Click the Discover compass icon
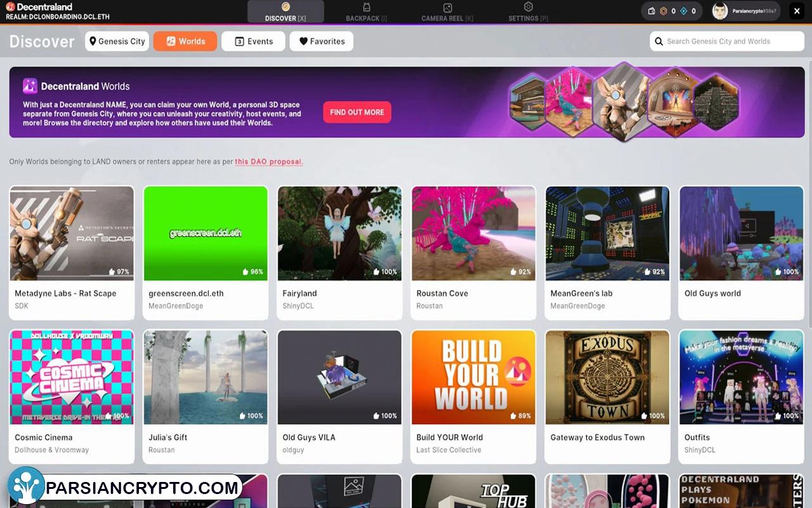 point(285,7)
